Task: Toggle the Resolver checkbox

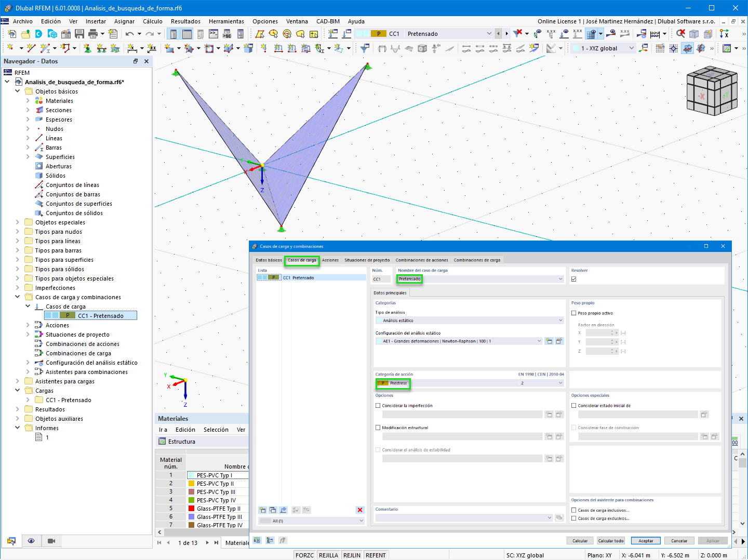Action: click(574, 279)
